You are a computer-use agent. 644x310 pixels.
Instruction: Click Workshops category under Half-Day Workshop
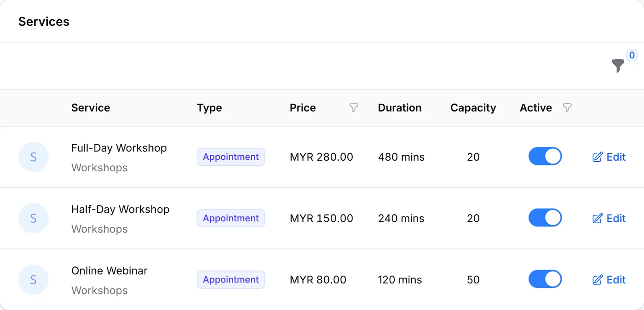(99, 229)
